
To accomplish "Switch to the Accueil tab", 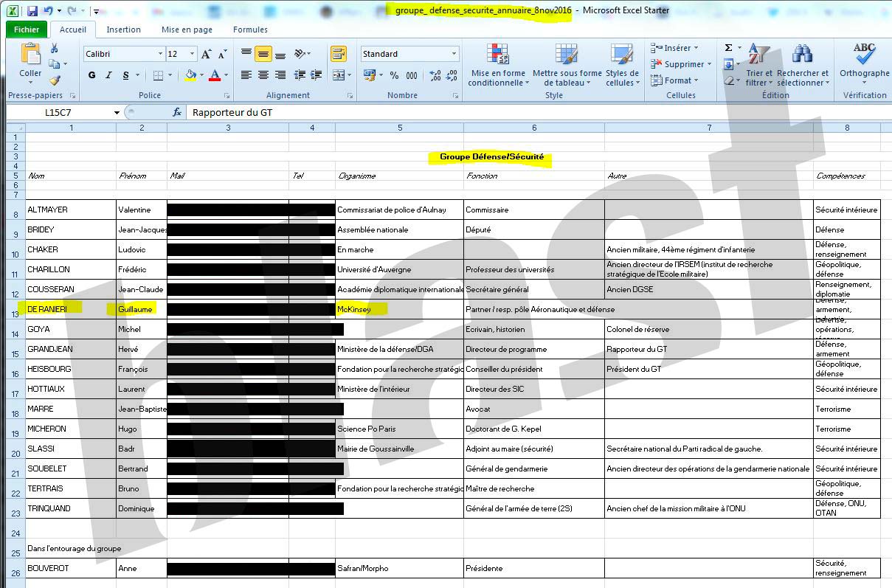I will (73, 30).
